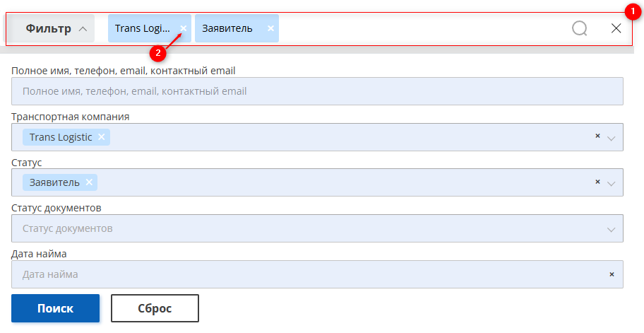
Task: Click the Trans Logistic chip label
Action: coord(61,137)
